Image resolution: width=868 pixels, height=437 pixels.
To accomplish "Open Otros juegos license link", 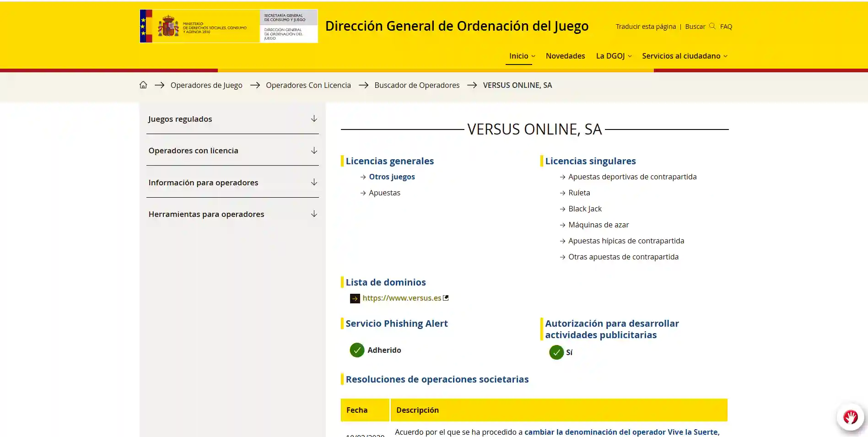I will tap(392, 177).
